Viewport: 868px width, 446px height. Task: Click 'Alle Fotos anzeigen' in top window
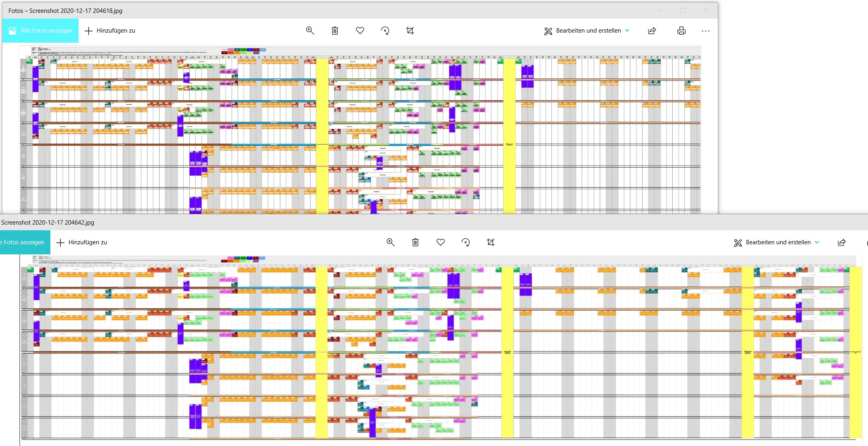[41, 31]
